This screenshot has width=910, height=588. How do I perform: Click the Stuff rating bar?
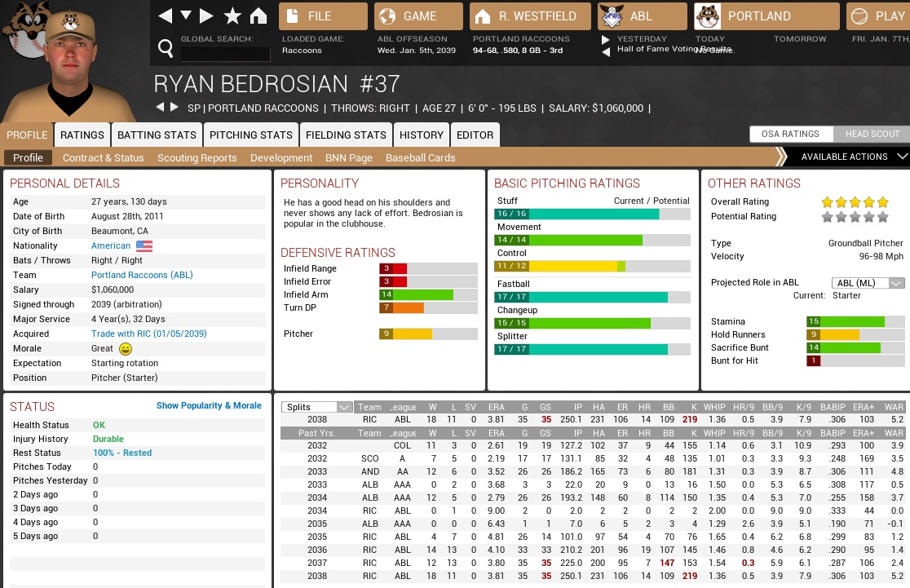click(x=593, y=214)
